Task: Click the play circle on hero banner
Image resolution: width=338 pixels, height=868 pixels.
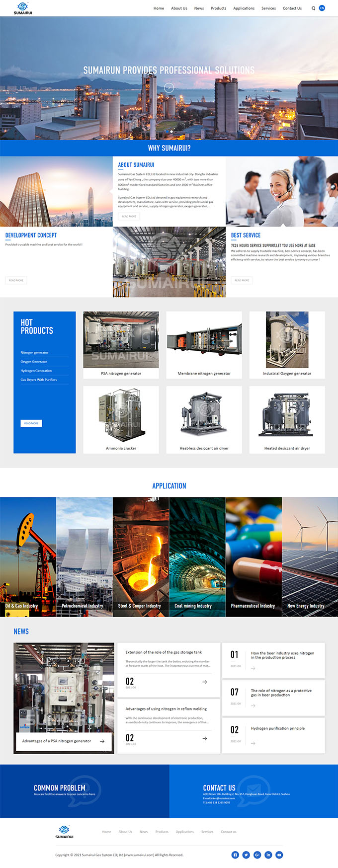Action: click(169, 88)
